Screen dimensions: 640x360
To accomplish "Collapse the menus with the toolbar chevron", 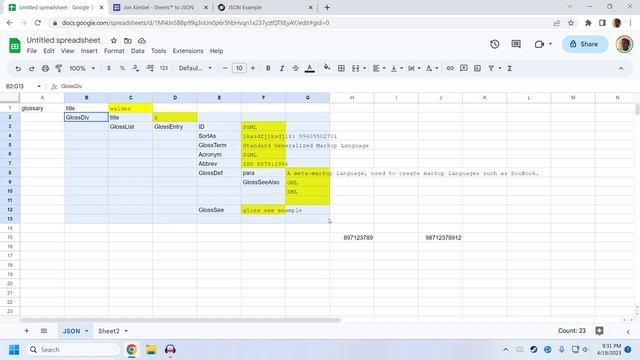I will tap(621, 69).
